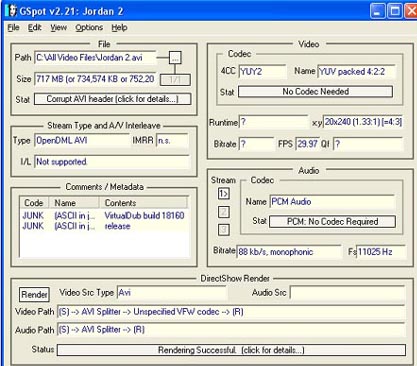Screen dimensions: 417x366
Task: Open the Options menu
Action: click(89, 28)
